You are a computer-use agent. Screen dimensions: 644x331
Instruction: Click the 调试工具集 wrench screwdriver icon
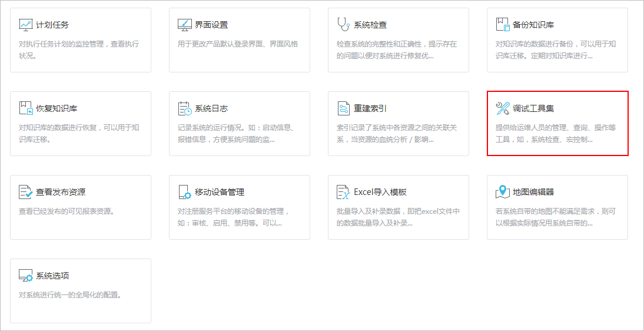(503, 108)
